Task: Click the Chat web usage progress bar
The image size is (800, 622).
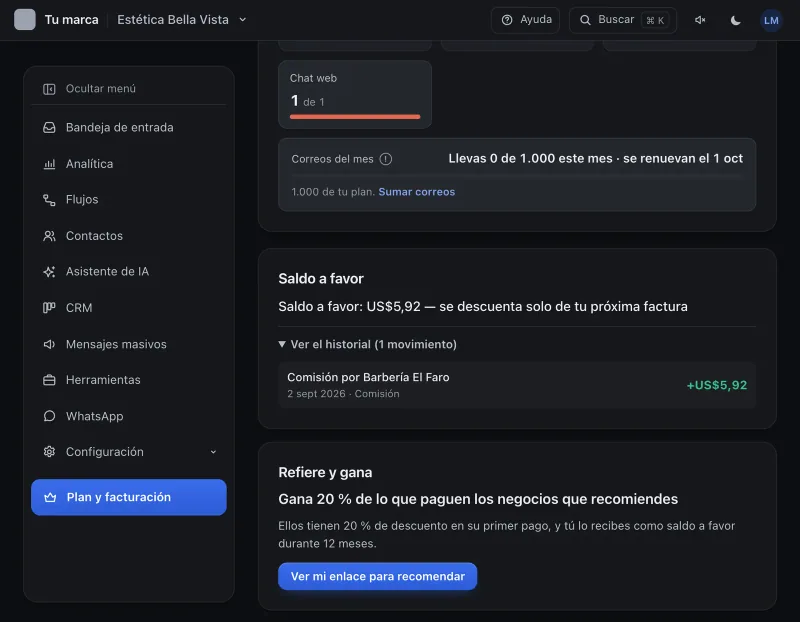Action: [355, 117]
